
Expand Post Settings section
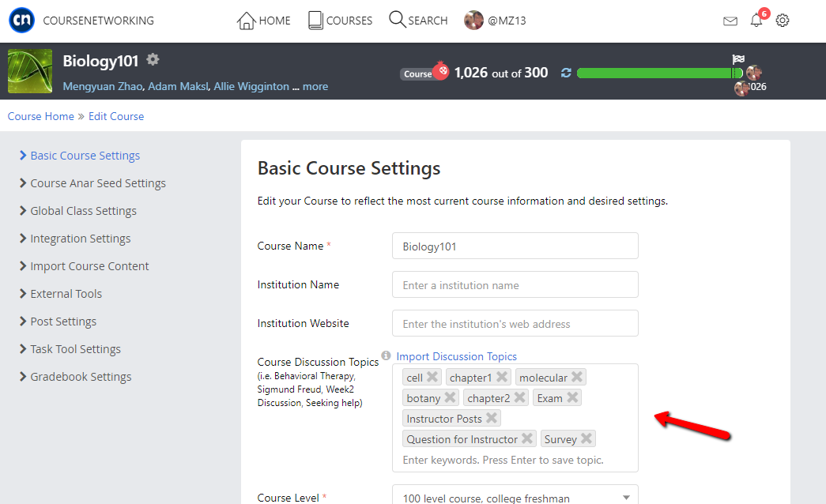click(x=63, y=322)
